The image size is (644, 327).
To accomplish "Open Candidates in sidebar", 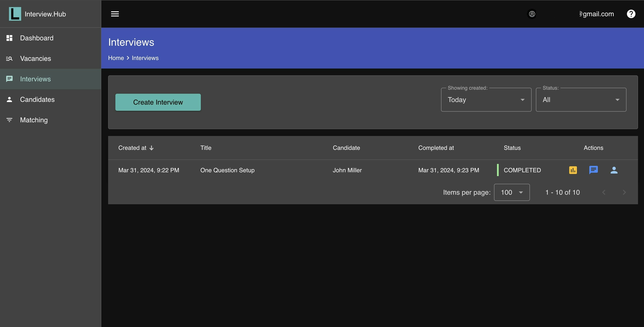I will [x=37, y=99].
